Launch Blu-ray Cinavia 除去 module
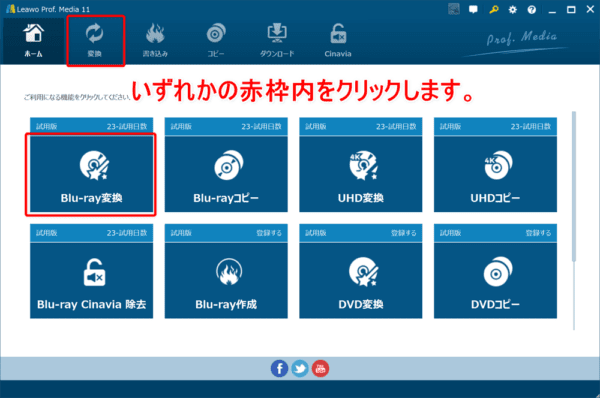Screen dimensions: 600x398 pos(91,281)
